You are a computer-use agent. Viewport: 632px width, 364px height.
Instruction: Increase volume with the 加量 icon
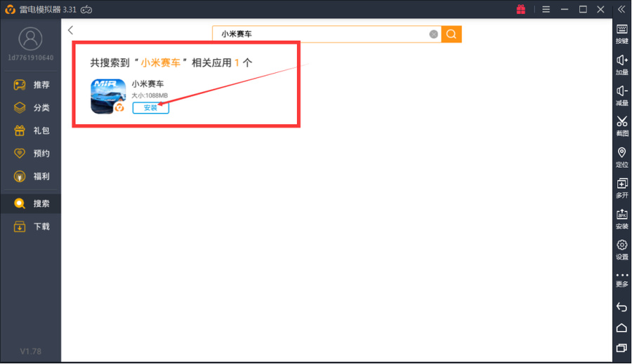point(621,64)
